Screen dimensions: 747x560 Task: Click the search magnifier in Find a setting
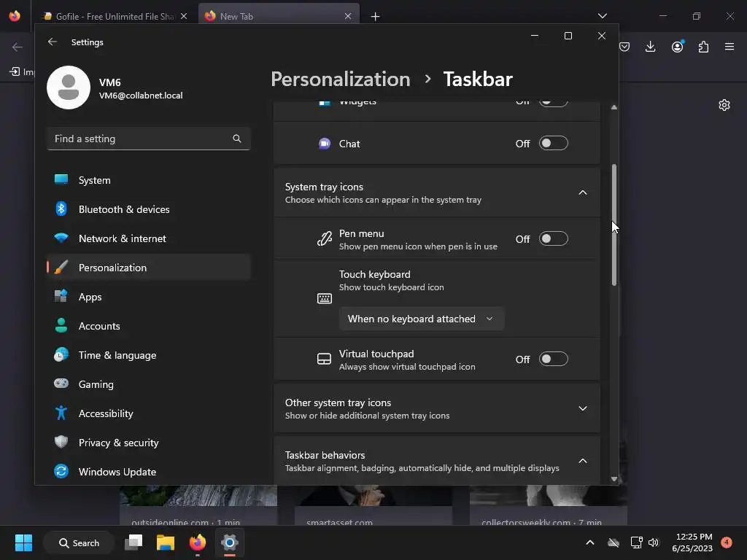coord(237,139)
